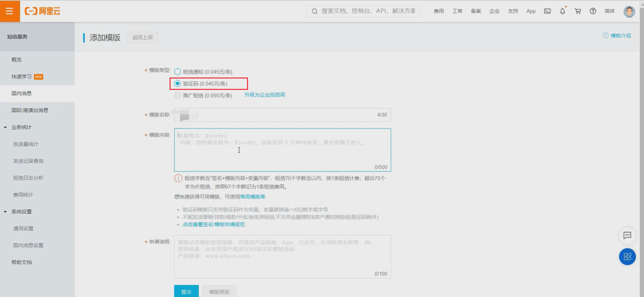Click the 返回上层 back button

(142, 37)
